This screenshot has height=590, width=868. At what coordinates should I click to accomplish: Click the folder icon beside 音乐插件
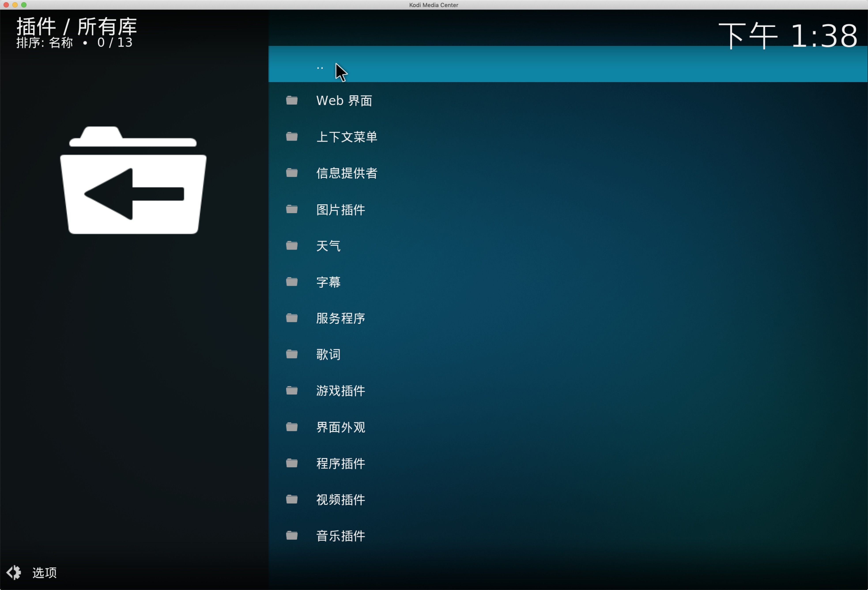pos(292,536)
